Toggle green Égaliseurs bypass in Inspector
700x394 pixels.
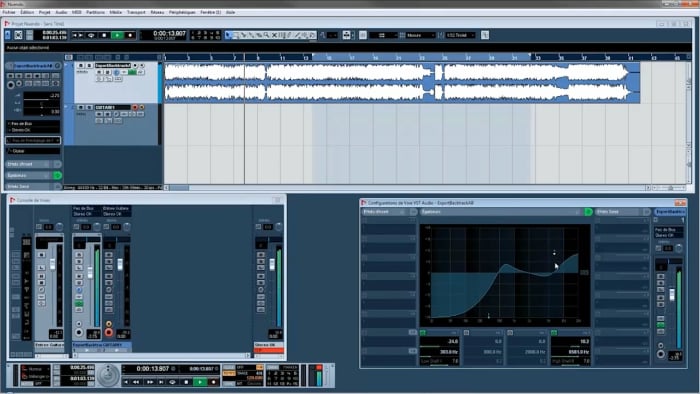click(x=58, y=175)
